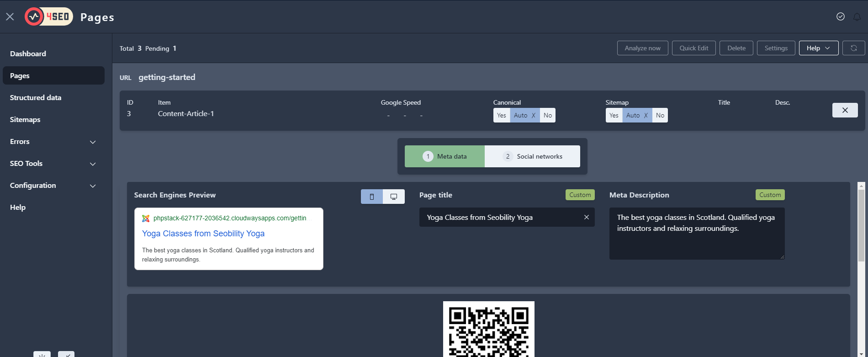Click the vertical scrollbar thumb on the right
This screenshot has height=357, width=868.
(861, 226)
